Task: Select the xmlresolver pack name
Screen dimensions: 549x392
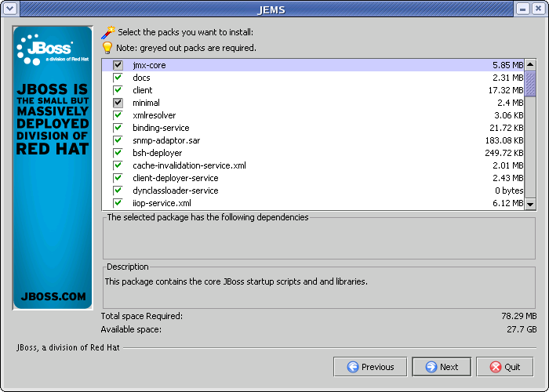Action: pyautogui.click(x=154, y=115)
